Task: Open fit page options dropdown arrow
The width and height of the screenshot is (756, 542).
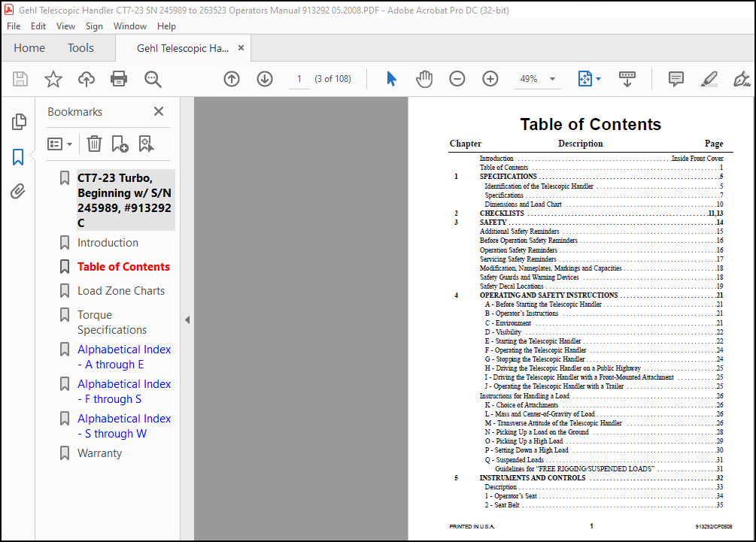Action: (x=598, y=78)
